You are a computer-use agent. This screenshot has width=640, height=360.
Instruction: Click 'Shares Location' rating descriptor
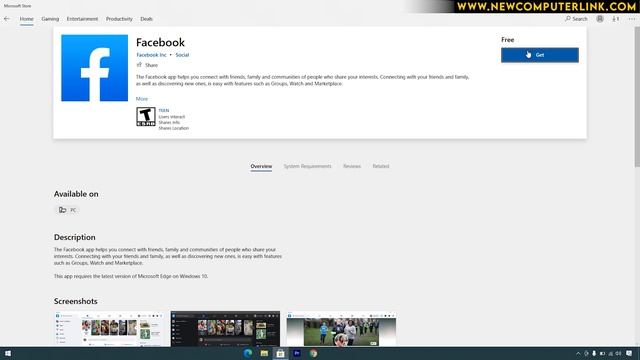[x=174, y=128]
